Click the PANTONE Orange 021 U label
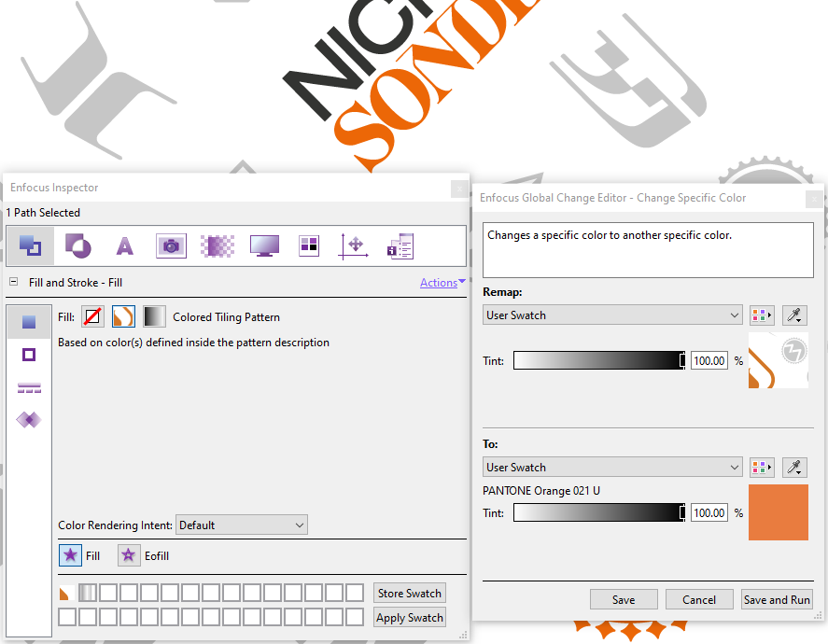The width and height of the screenshot is (828, 644). click(541, 490)
